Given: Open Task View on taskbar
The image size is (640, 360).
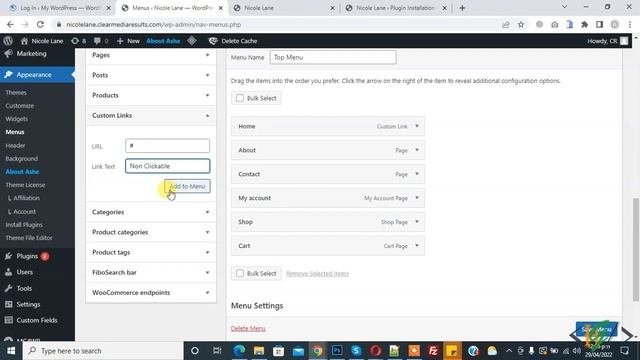Looking at the screenshot, I should pos(217,351).
